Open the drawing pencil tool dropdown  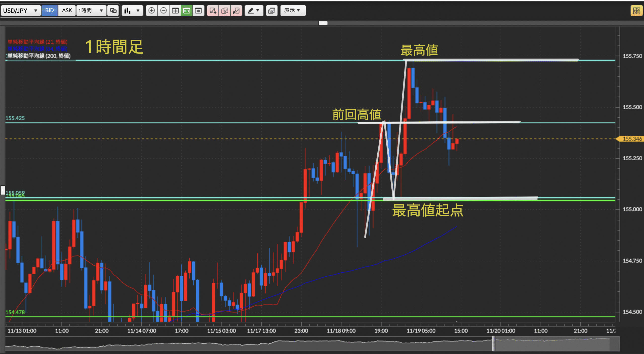pyautogui.click(x=254, y=11)
